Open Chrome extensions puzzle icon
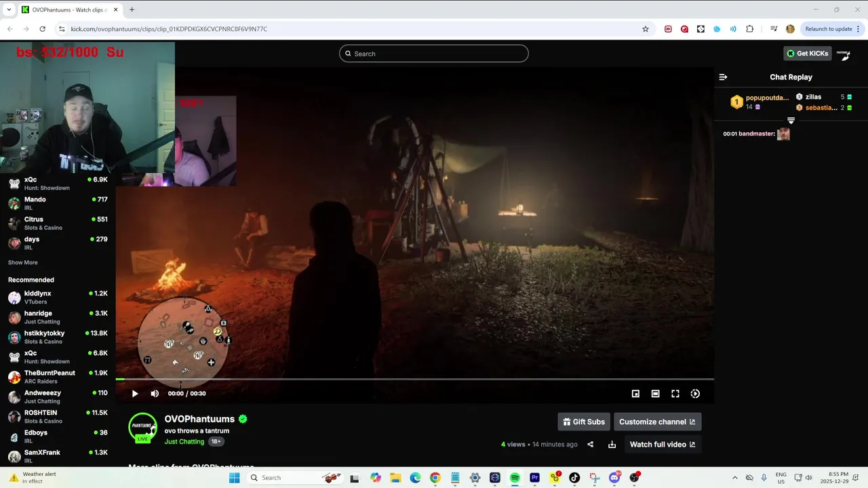This screenshot has width=868, height=488. coord(749,29)
